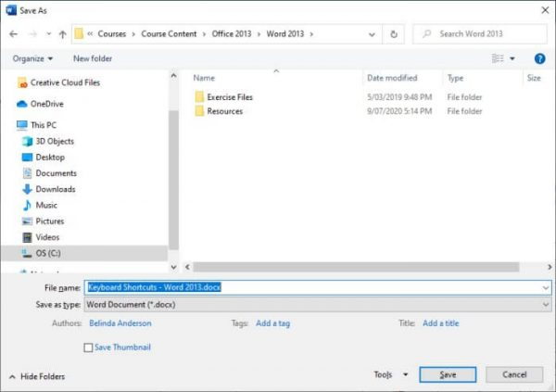Sort by Date modified column
This screenshot has width=556, height=392.
[392, 78]
